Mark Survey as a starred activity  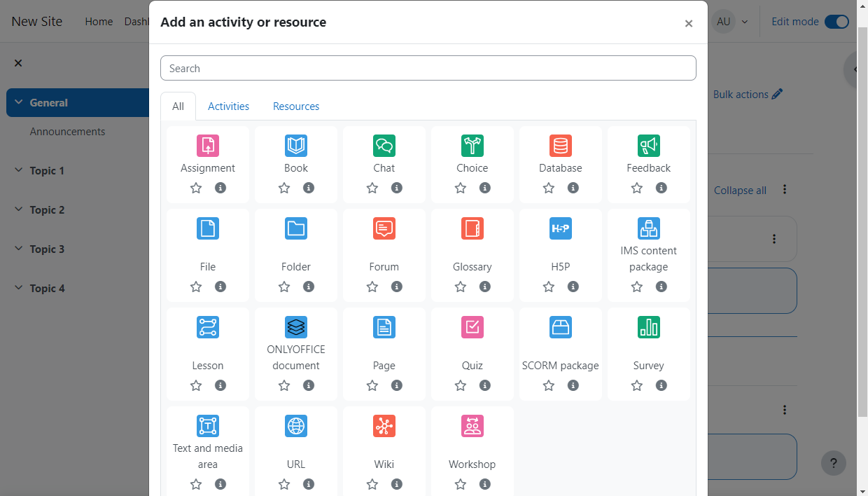[637, 385]
